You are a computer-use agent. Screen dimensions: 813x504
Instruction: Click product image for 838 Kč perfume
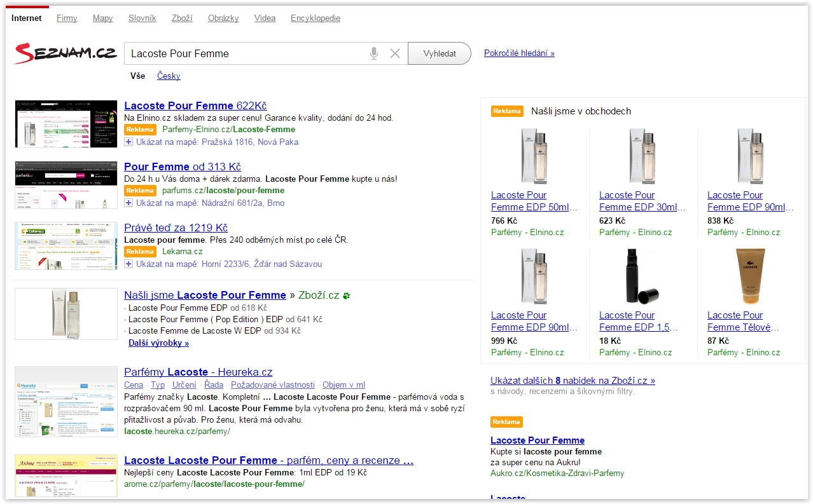pos(750,156)
